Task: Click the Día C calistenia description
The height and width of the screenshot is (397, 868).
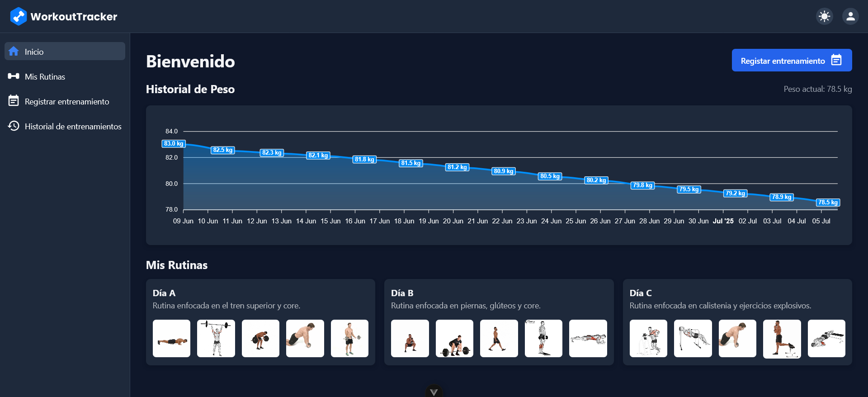Action: [x=720, y=306]
